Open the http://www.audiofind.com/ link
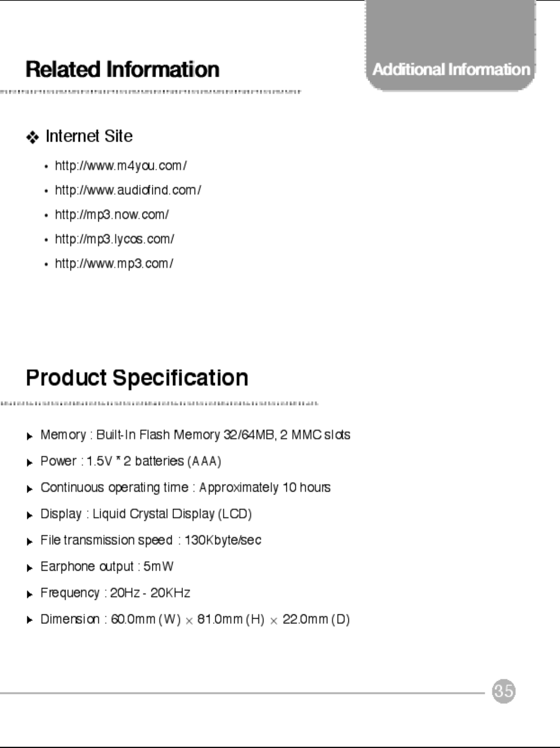The height and width of the screenshot is (748, 560). [128, 190]
